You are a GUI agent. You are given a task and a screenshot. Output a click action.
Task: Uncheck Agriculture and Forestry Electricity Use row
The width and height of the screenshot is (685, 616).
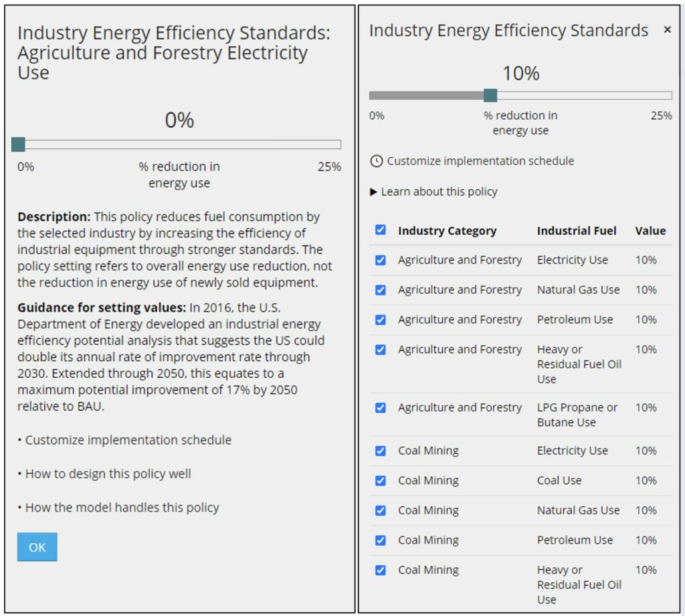381,260
